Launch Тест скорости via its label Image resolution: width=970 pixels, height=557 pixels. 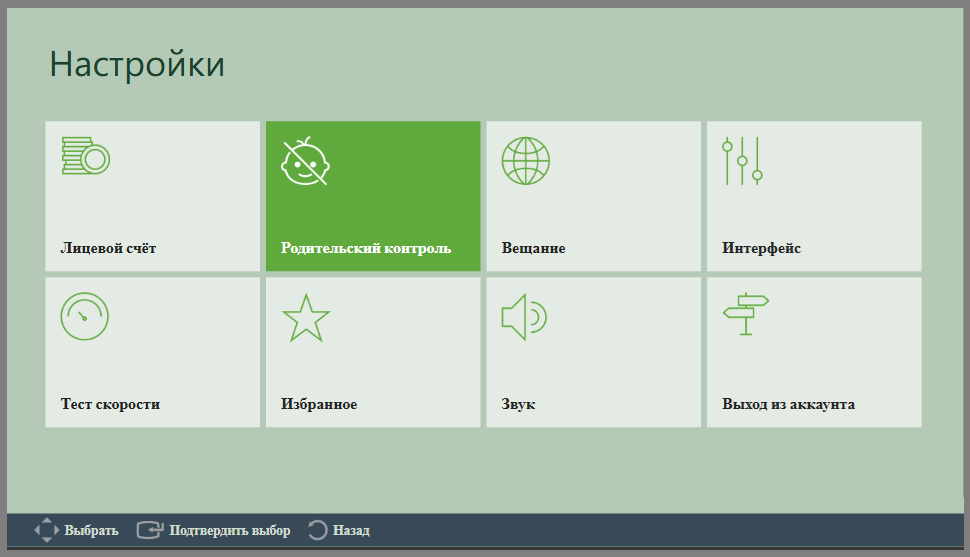pyautogui.click(x=110, y=404)
